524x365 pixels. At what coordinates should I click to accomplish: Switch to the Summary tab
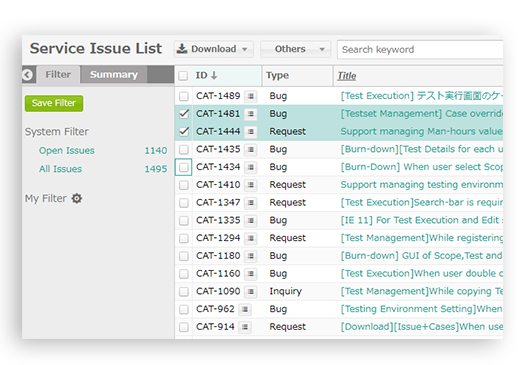click(114, 75)
